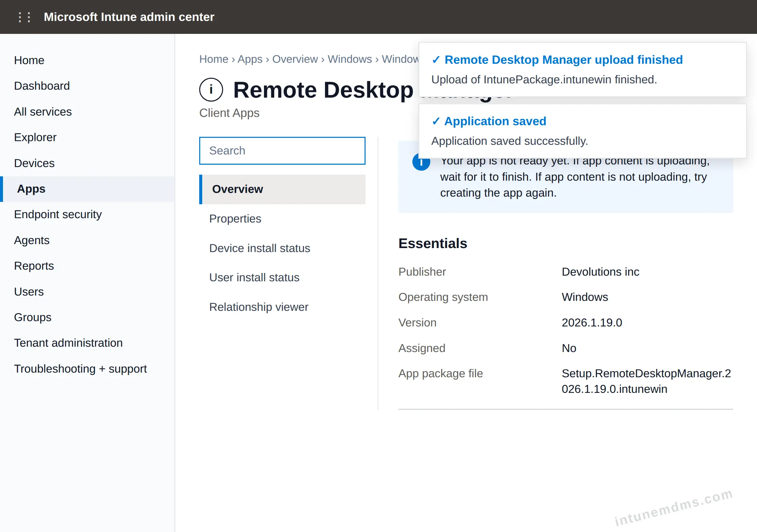
Task: Click the Apps breadcrumb link
Action: tap(250, 59)
